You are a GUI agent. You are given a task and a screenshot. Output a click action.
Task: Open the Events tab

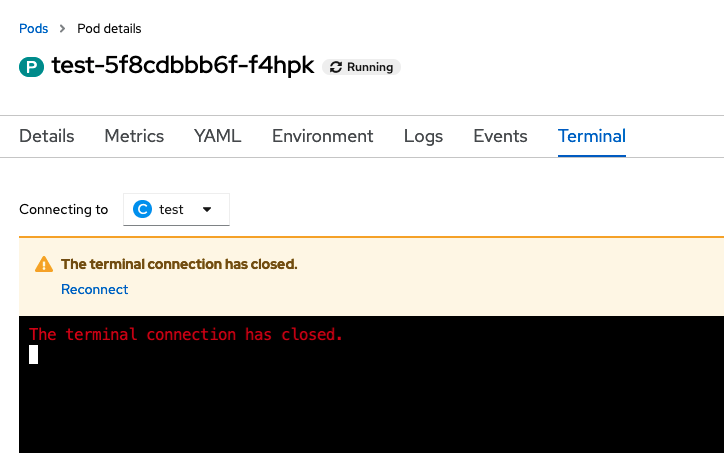point(500,136)
